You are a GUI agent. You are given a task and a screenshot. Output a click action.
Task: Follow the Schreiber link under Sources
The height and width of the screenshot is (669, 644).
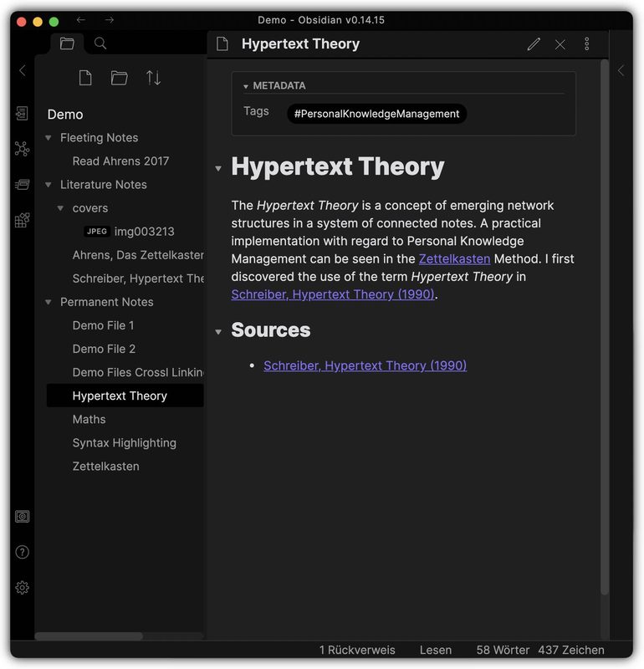[x=365, y=365]
